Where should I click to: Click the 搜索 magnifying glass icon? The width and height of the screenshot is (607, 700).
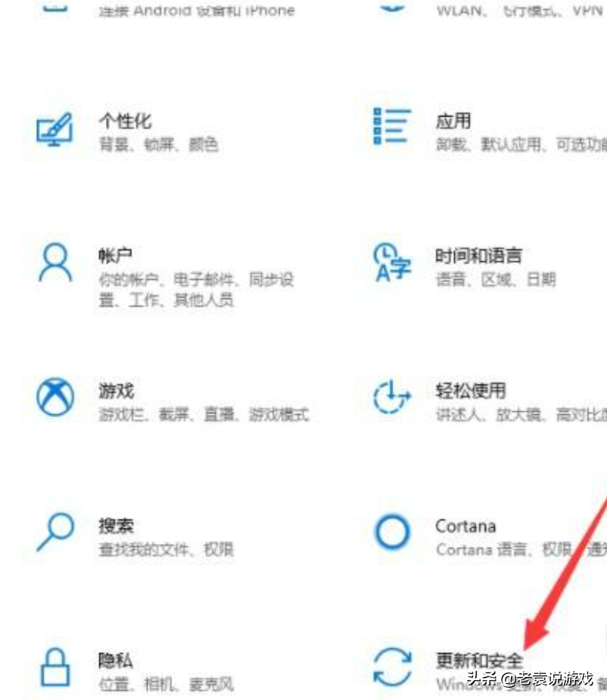55,532
